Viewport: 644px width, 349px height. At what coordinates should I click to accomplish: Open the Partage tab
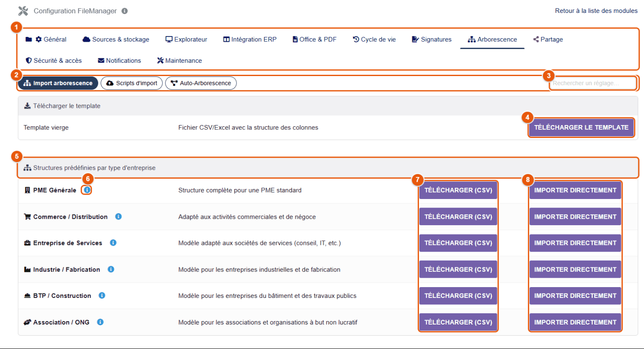pyautogui.click(x=548, y=40)
